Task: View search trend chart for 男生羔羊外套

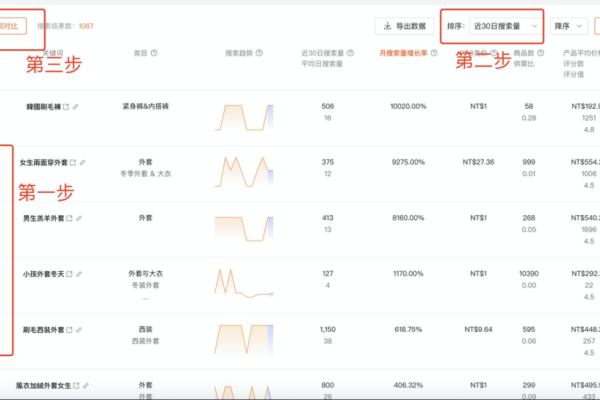Action: (244, 229)
